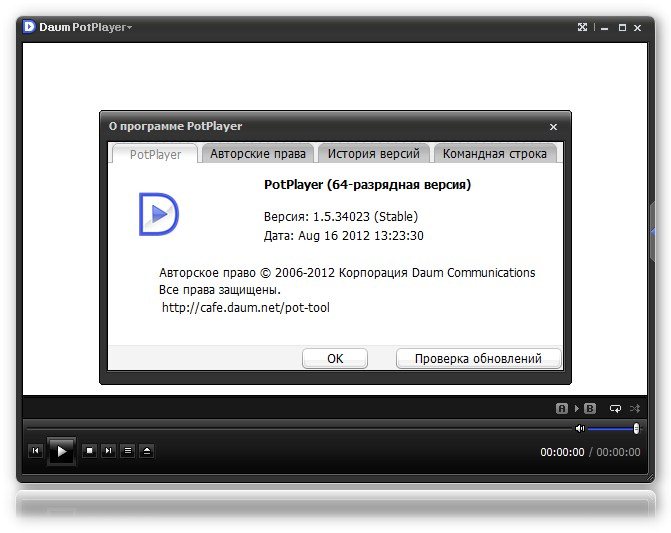The image size is (671, 533).
Task: Click the PotPlayer (64-разрядная версия) heading
Action: coord(367,185)
